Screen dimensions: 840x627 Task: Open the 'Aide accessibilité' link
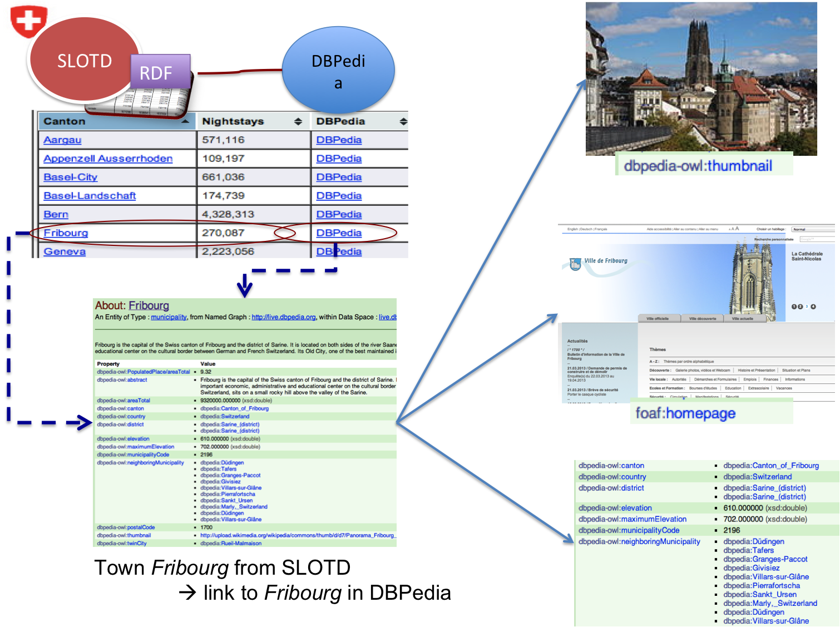(x=659, y=229)
